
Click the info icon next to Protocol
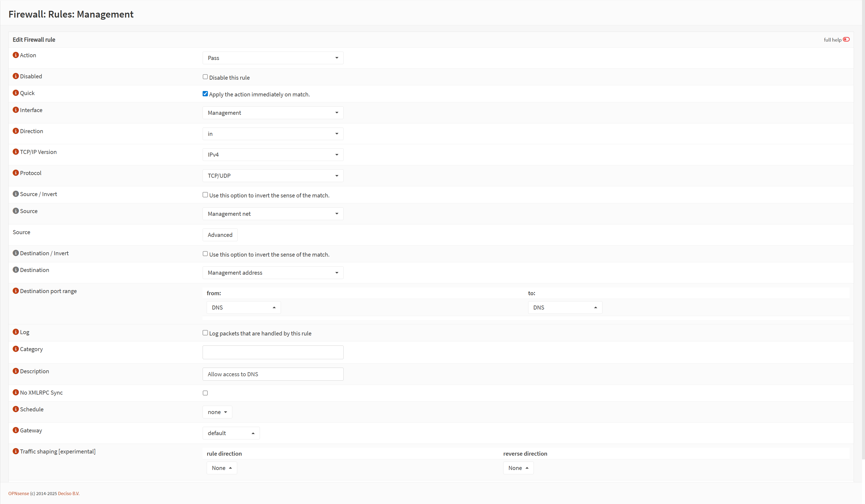point(15,173)
